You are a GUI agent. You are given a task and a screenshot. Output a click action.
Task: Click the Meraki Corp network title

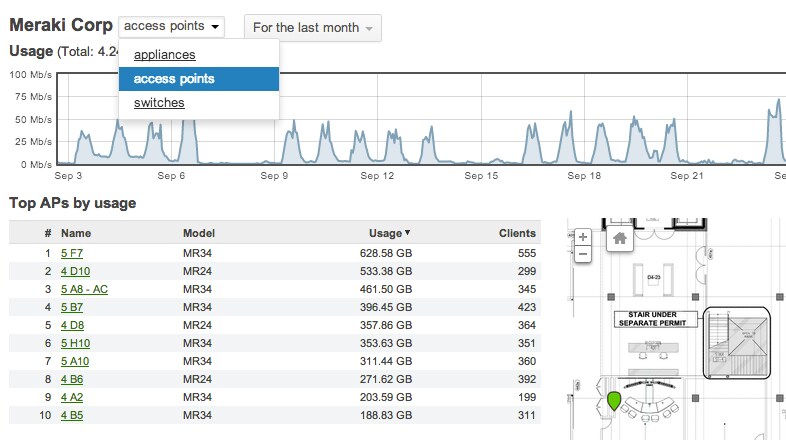(61, 25)
